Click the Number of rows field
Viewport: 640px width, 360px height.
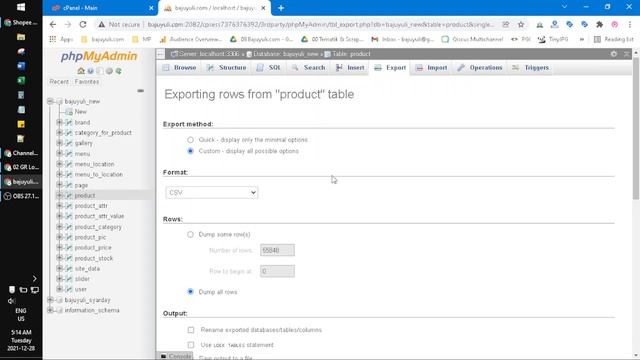277,250
